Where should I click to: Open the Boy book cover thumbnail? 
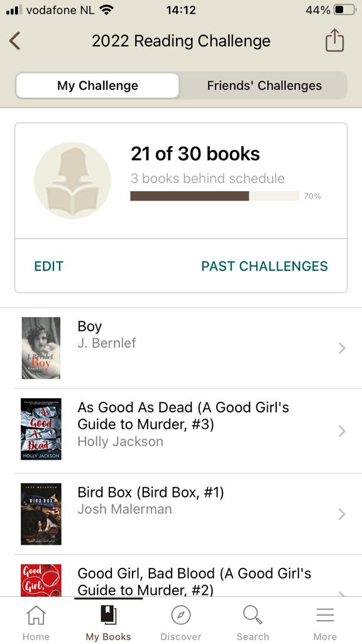pos(41,348)
